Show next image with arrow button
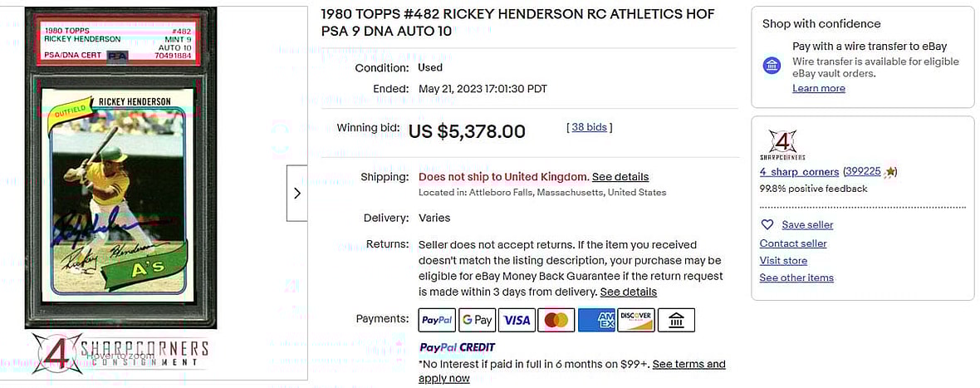 (x=297, y=193)
